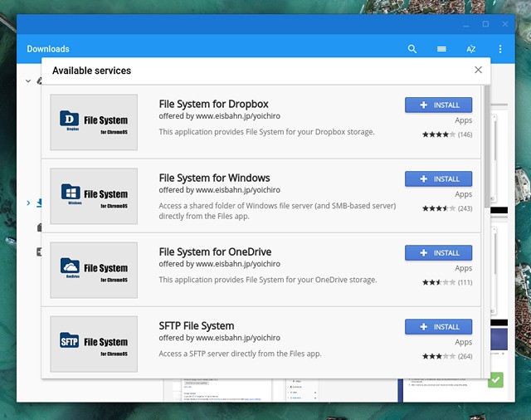Close the Files window
The height and width of the screenshot is (420, 531).
coord(505,24)
